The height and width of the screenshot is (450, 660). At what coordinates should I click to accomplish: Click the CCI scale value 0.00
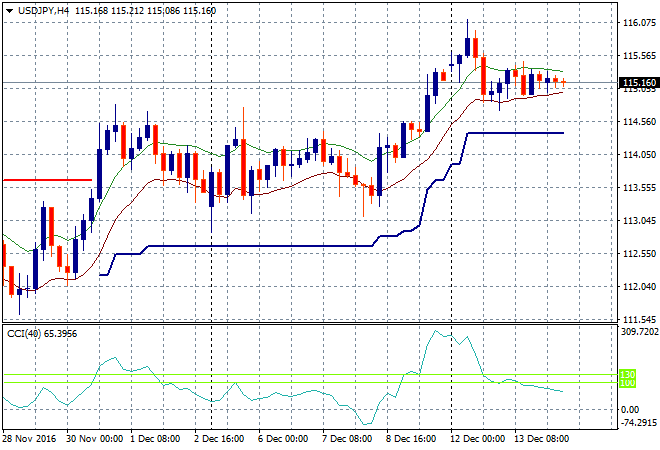[630, 410]
